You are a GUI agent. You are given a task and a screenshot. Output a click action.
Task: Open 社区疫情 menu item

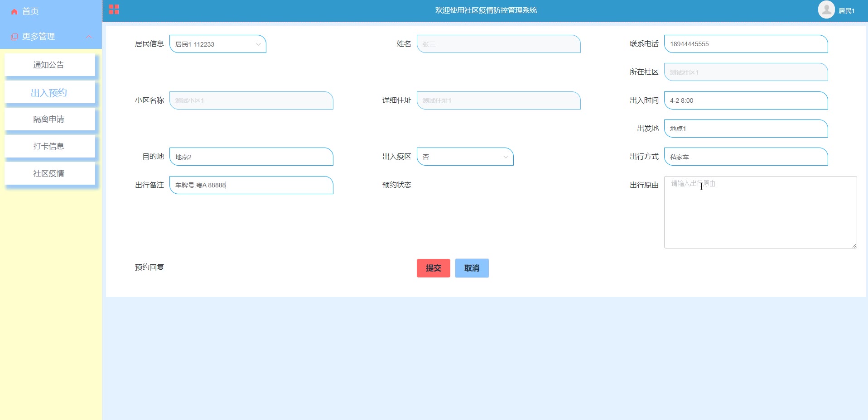[x=50, y=173]
